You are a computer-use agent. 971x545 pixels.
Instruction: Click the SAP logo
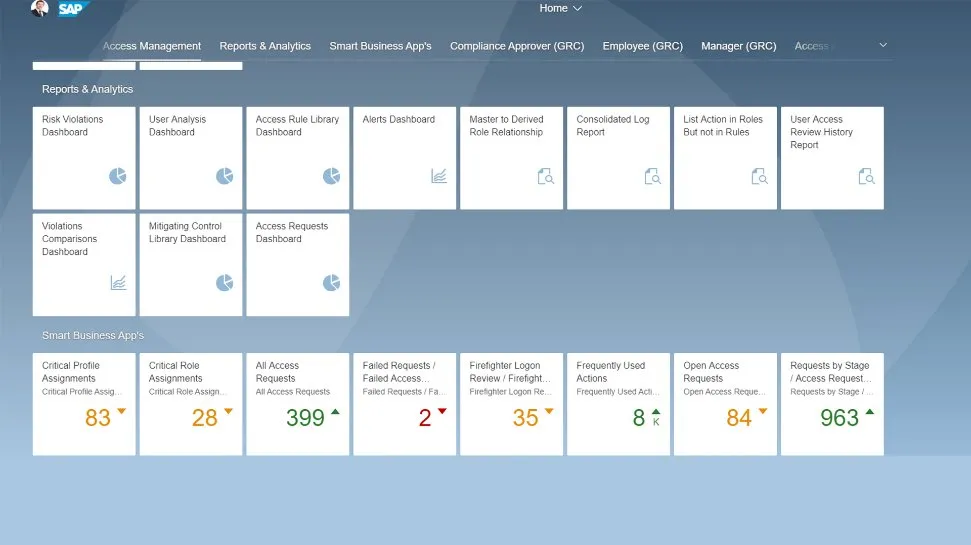pyautogui.click(x=72, y=9)
